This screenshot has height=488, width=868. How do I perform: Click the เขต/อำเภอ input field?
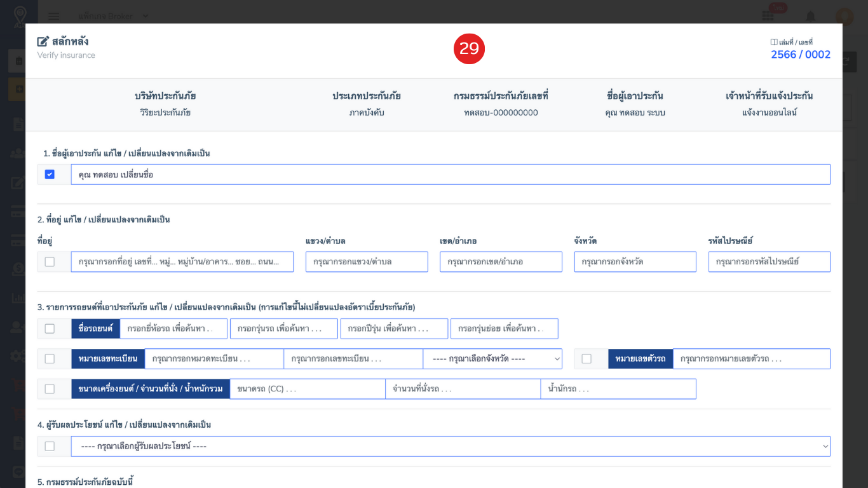(501, 262)
